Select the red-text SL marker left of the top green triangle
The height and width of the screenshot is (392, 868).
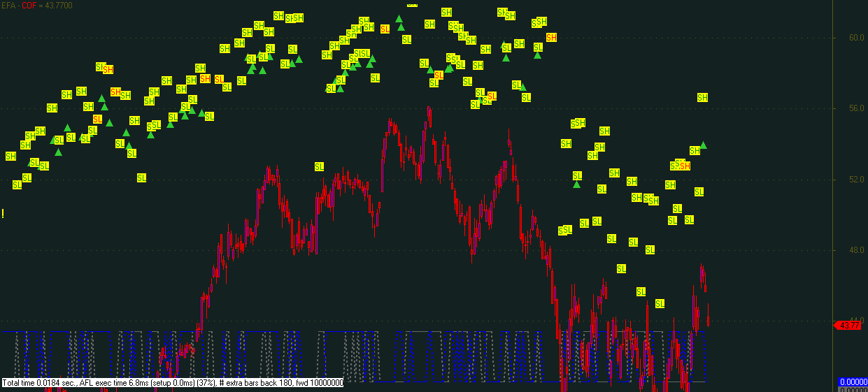coord(385,29)
